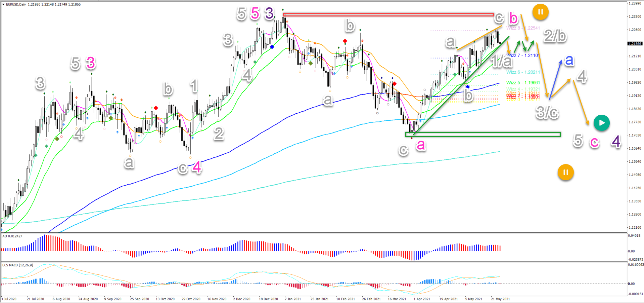Click the 6 Aug 2020 date label
The height and width of the screenshot is (303, 644).
(61, 299)
